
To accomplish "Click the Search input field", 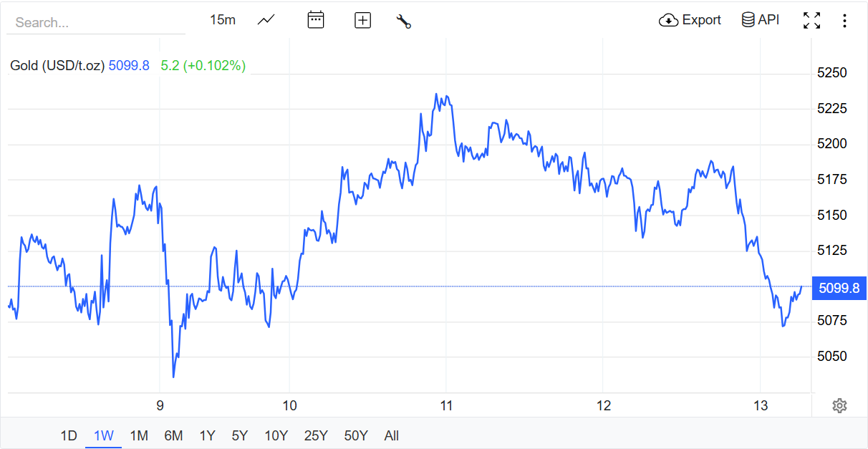I will click(96, 22).
